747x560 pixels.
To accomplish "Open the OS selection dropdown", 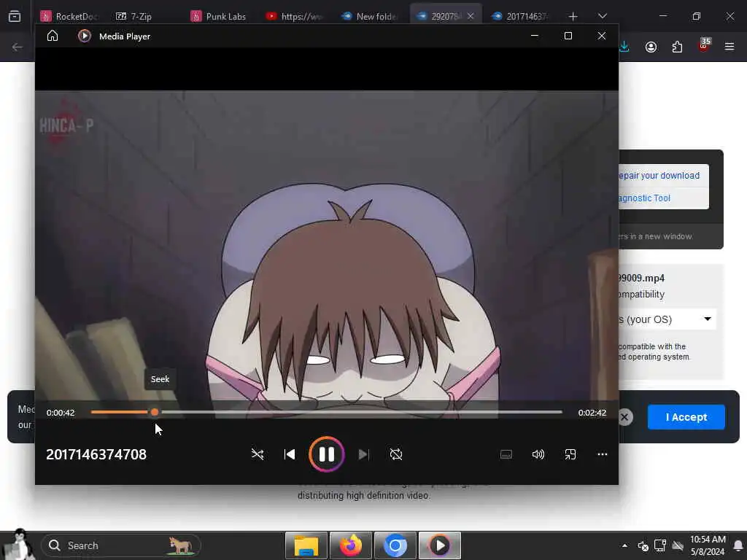I will tap(667, 319).
